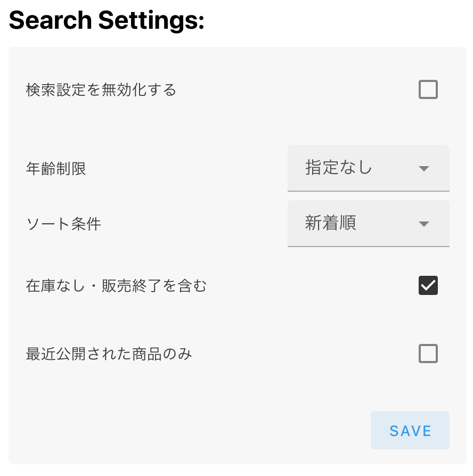Click the empty checkbox icon above SAVE

pyautogui.click(x=428, y=354)
